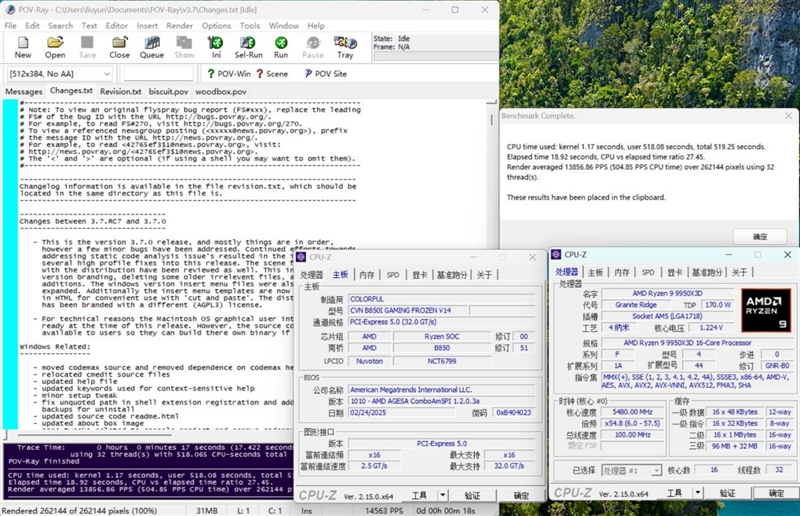Open the resolution preset dropdown 512x384 No AA
The image size is (800, 516).
[59, 74]
